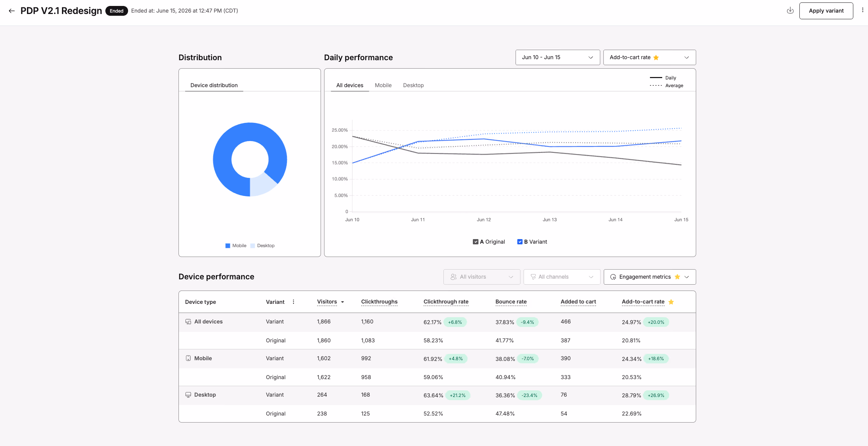This screenshot has height=446, width=868.
Task: Uncheck the B Variant series checkbox
Action: coord(520,242)
